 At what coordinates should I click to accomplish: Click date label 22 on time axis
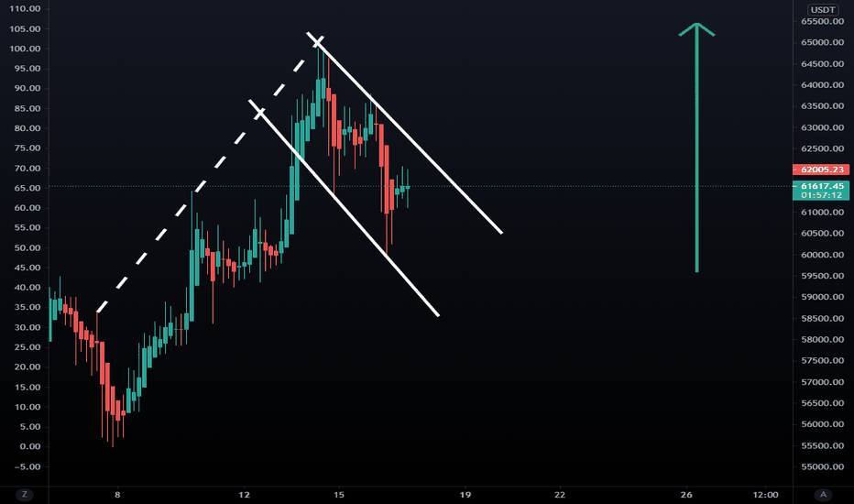point(560,495)
